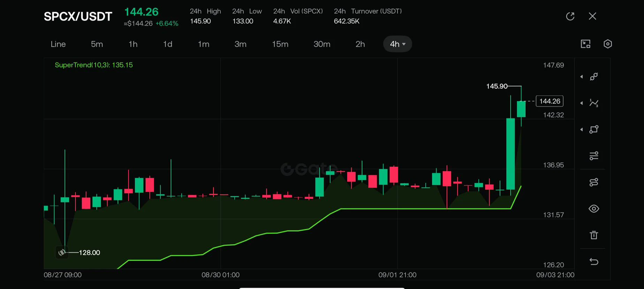The image size is (644, 289).
Task: Click the 128.00 low price marker
Action: point(90,252)
